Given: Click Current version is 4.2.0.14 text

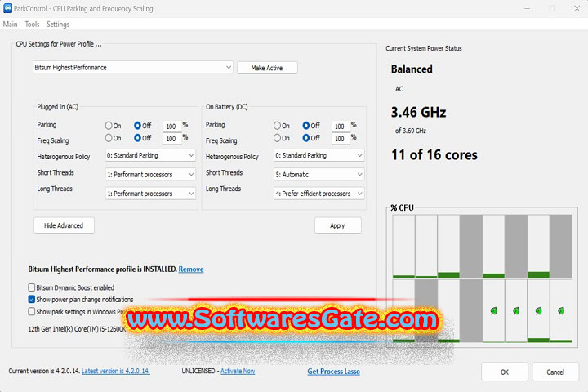Looking at the screenshot, I should point(44,371).
